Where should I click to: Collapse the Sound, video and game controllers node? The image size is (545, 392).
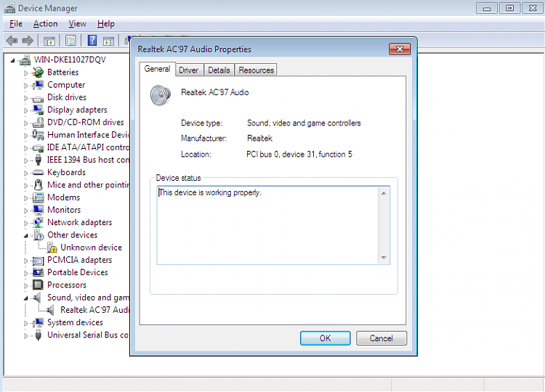pyautogui.click(x=25, y=298)
